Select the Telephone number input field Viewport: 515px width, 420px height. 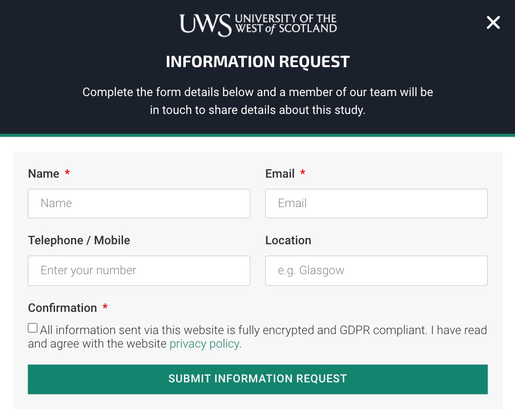coord(139,270)
